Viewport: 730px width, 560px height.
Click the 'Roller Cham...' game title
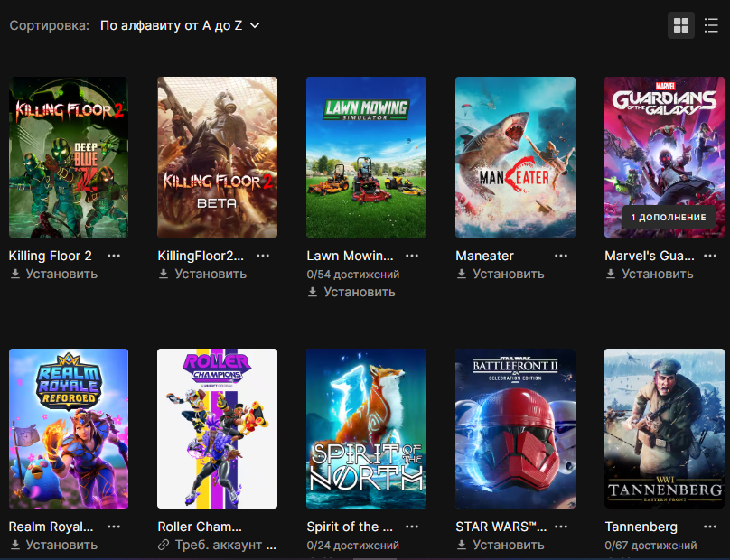[200, 527]
